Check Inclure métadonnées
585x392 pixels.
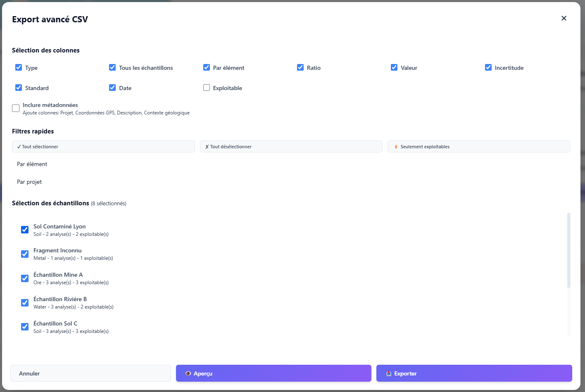click(x=15, y=108)
